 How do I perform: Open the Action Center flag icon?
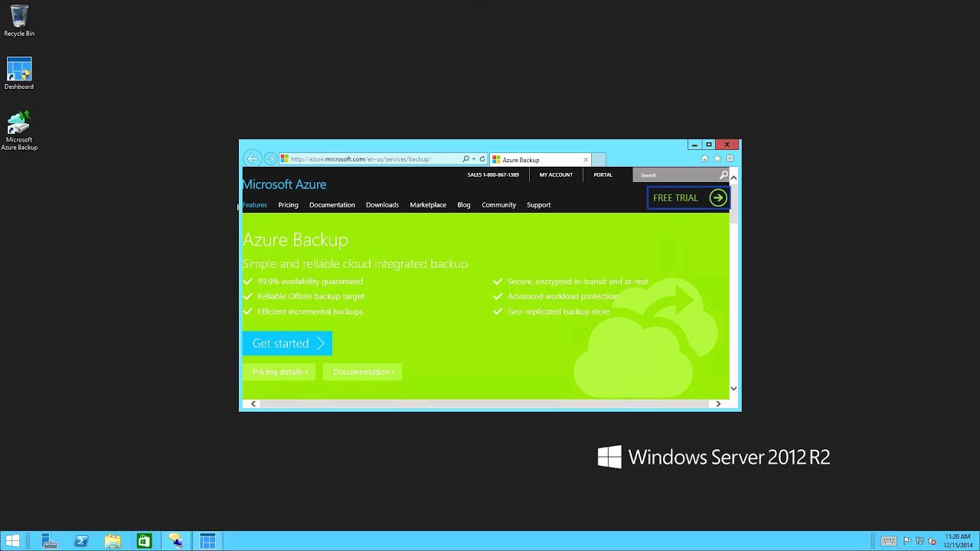[907, 541]
